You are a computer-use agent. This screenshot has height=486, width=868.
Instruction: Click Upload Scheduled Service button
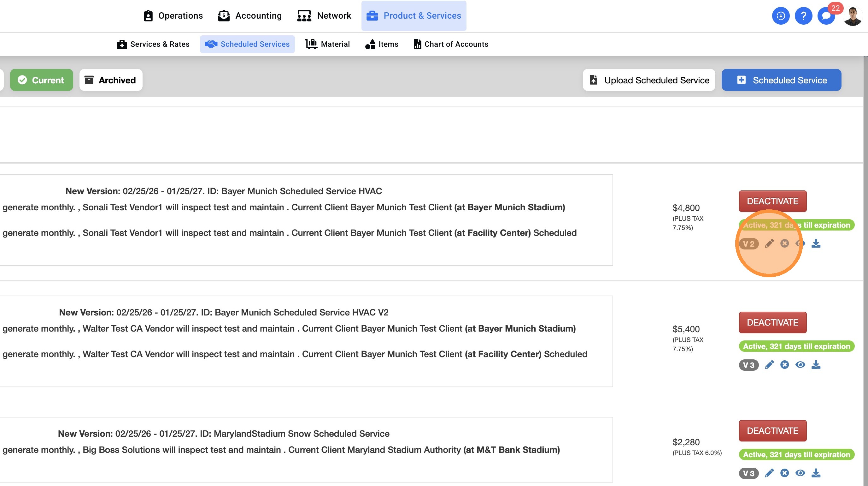coord(649,80)
